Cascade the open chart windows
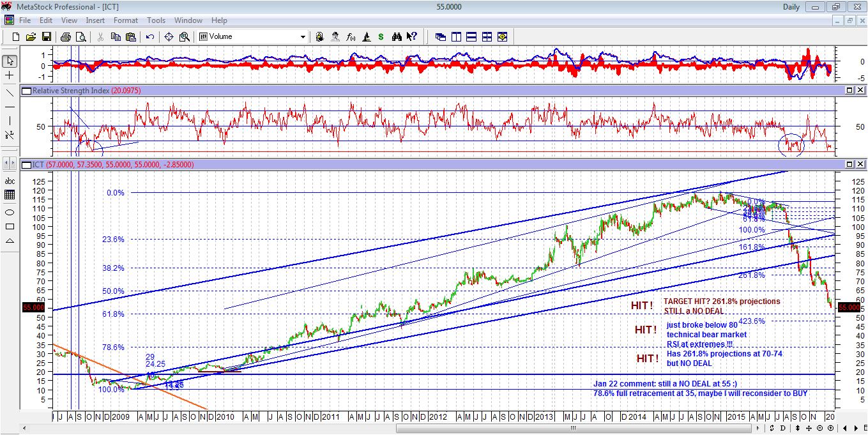The width and height of the screenshot is (868, 435). pos(439,36)
